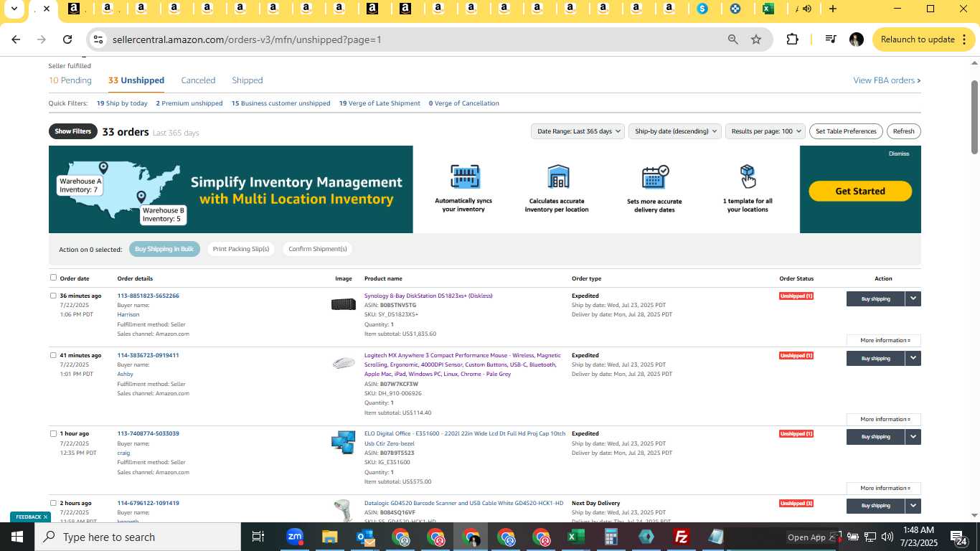Viewport: 980px width, 551px height.
Task: Expand Buy shipping arrow for craig's order
Action: (x=913, y=436)
